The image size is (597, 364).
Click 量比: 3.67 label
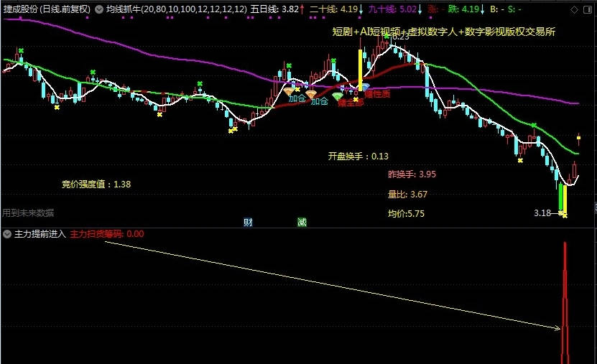coord(407,195)
